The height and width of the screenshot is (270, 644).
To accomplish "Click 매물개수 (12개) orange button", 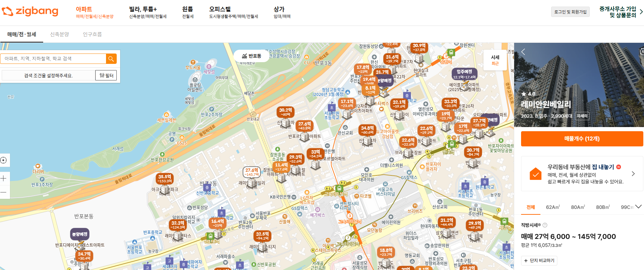I will click(x=582, y=139).
